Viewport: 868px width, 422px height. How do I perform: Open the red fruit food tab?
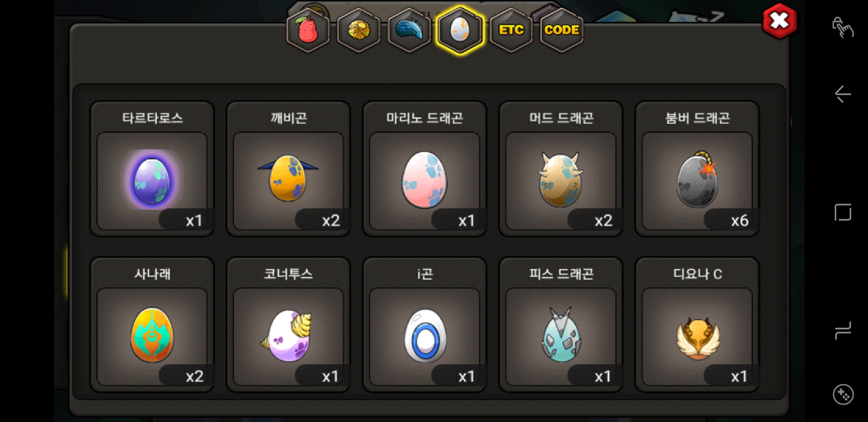click(308, 30)
